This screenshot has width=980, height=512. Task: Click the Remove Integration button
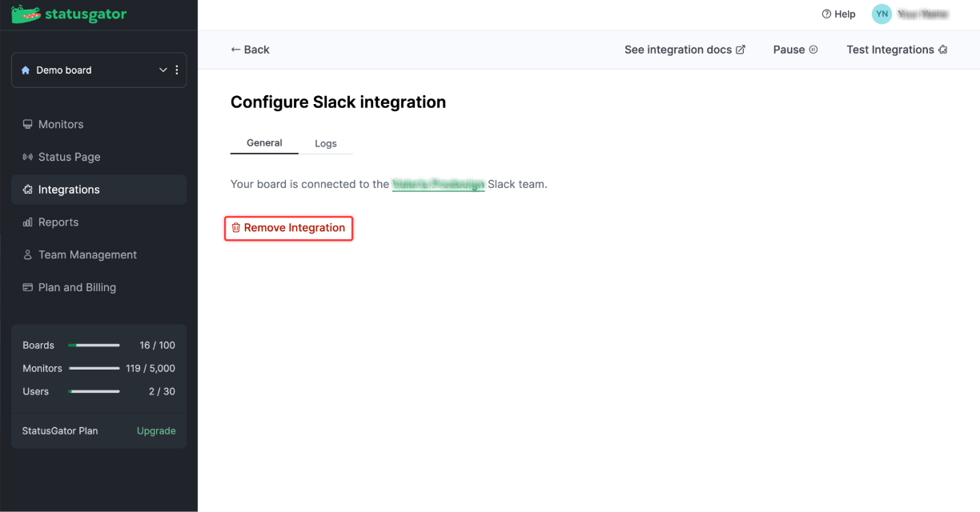tap(288, 228)
